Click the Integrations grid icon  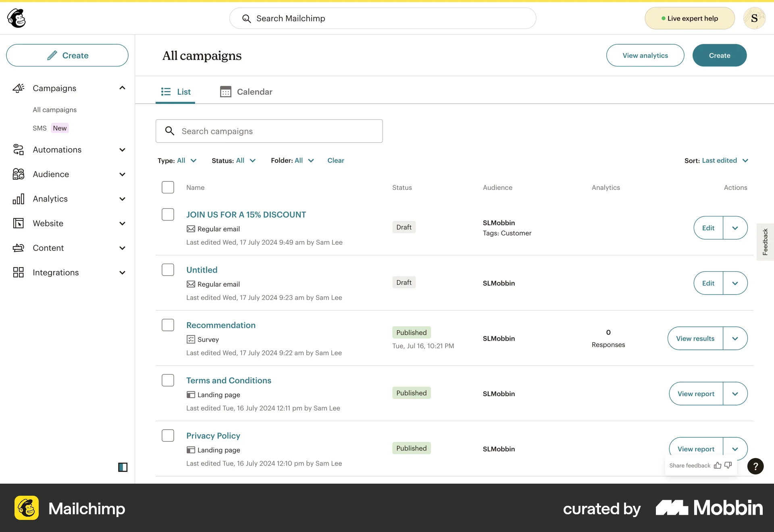(x=18, y=272)
